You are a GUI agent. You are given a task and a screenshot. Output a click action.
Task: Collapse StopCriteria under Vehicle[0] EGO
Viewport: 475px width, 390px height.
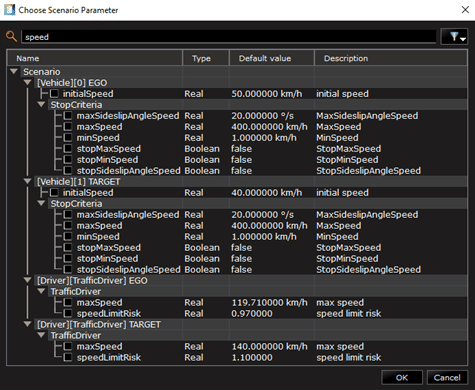pos(41,104)
